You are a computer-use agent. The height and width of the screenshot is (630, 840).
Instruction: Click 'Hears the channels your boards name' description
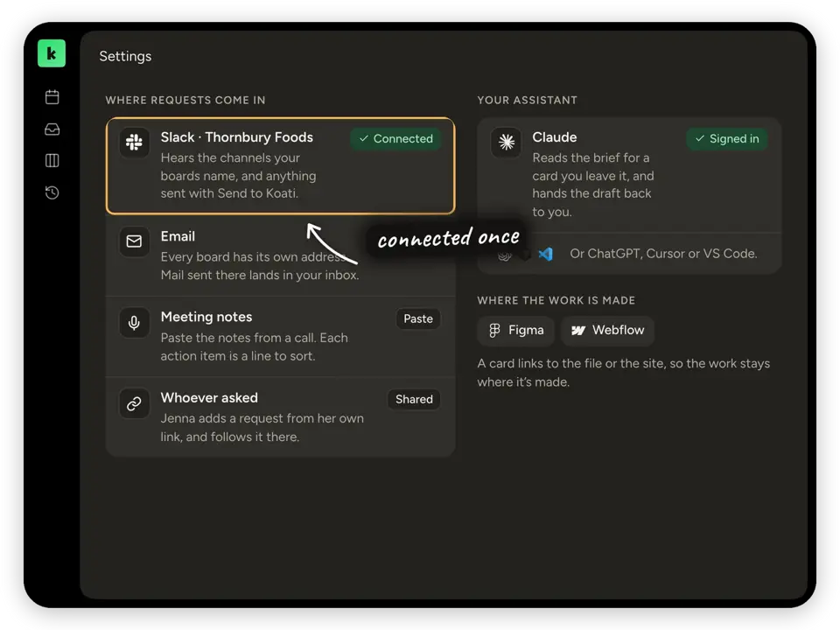coord(238,176)
